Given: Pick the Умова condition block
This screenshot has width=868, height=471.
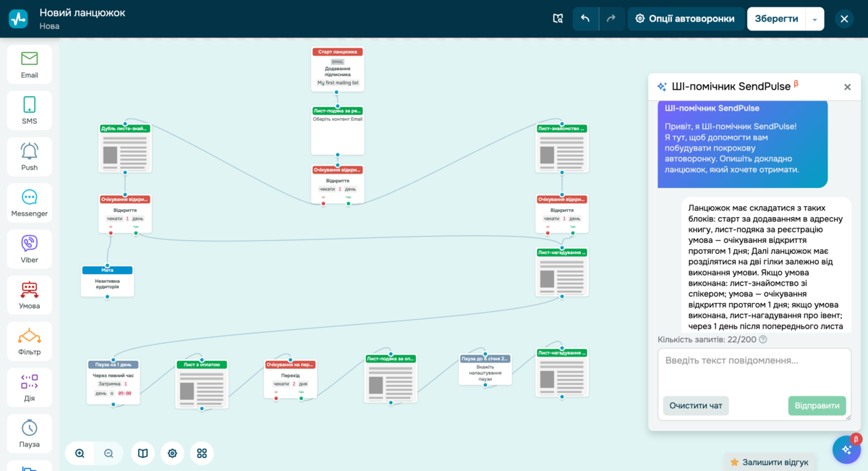Looking at the screenshot, I should 30,295.
